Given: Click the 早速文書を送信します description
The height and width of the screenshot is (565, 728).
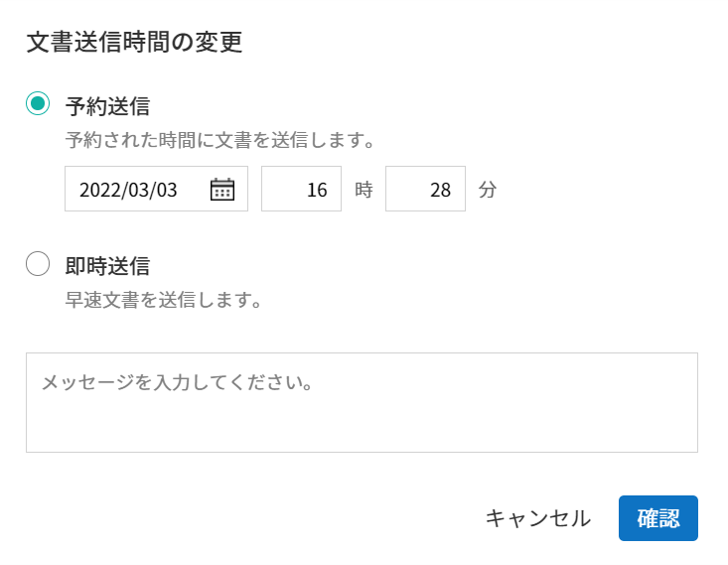Looking at the screenshot, I should (x=163, y=300).
